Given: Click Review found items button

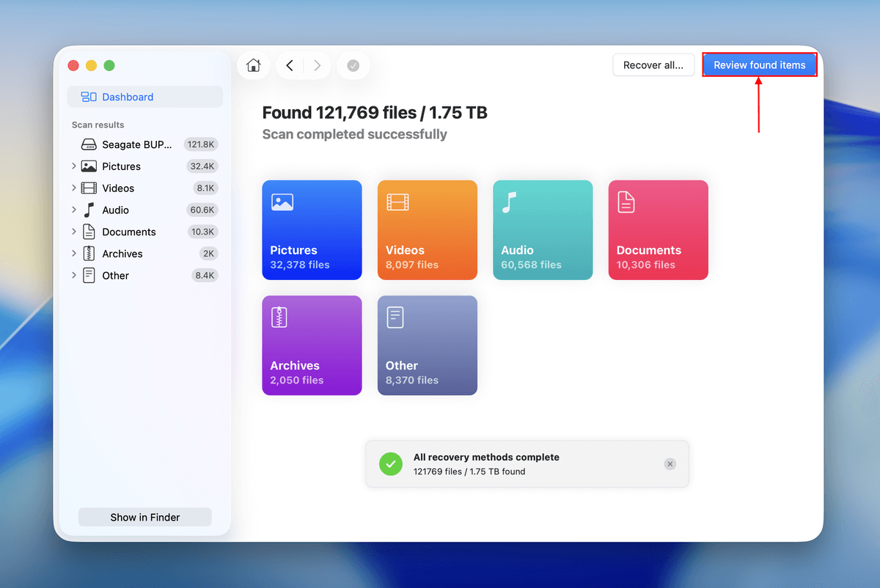Looking at the screenshot, I should [759, 65].
